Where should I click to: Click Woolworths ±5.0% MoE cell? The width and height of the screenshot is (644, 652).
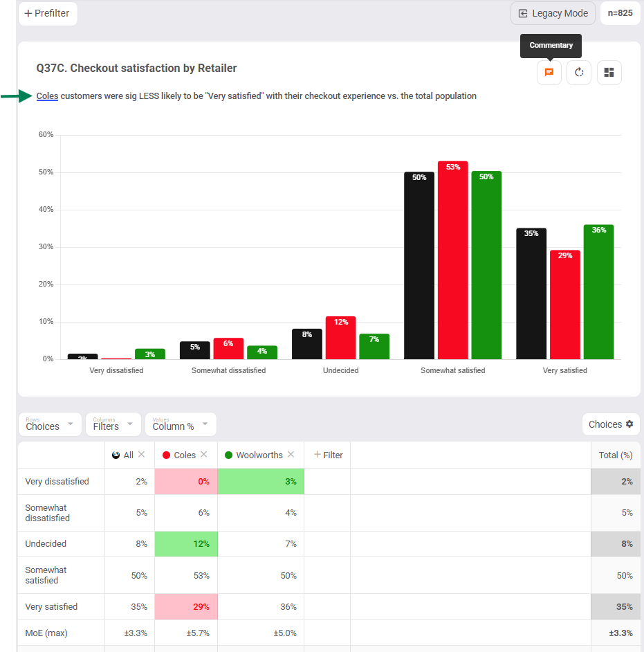coord(261,633)
